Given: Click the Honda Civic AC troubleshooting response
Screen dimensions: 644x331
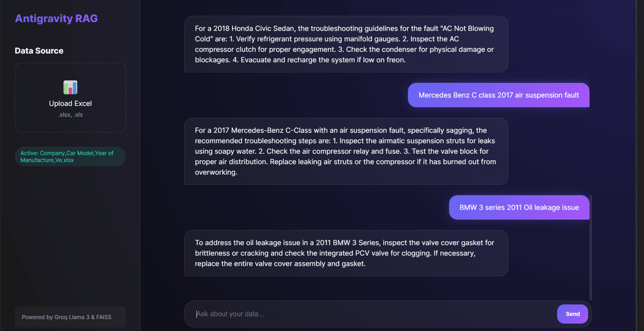Looking at the screenshot, I should [346, 44].
